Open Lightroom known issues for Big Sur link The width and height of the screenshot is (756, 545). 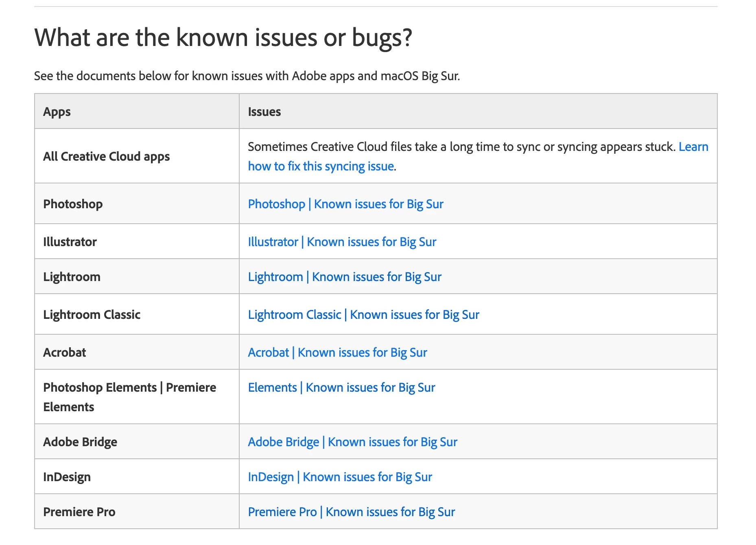(x=345, y=277)
